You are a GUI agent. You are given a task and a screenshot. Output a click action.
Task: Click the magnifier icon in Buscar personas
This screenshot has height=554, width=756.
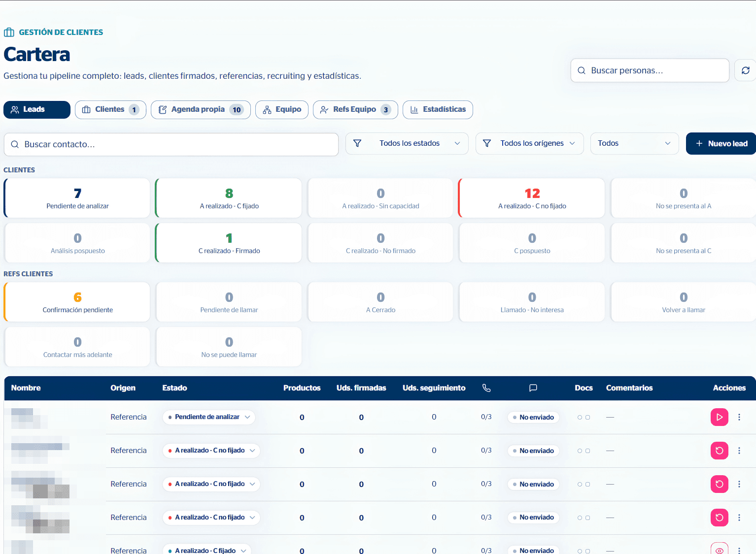point(582,70)
